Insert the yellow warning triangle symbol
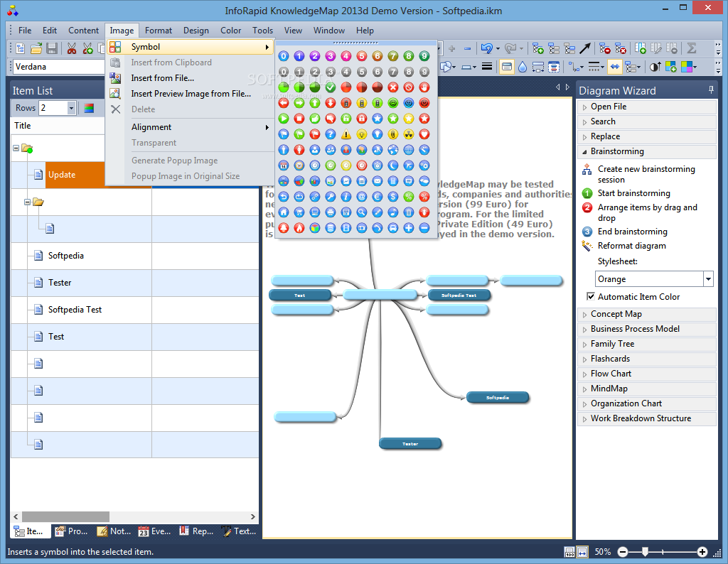 tap(346, 134)
